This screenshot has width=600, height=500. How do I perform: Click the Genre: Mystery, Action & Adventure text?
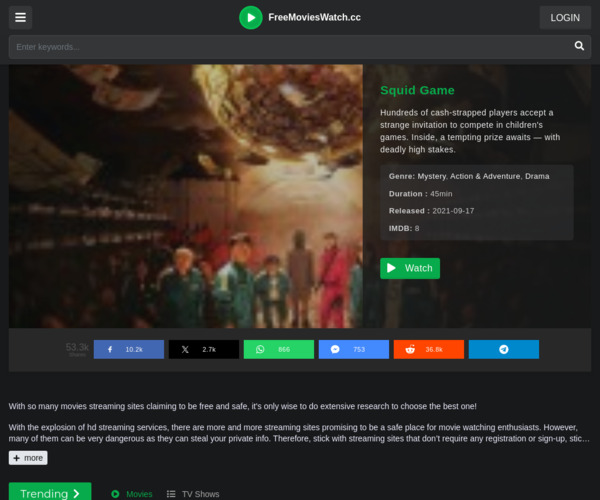coord(469,176)
